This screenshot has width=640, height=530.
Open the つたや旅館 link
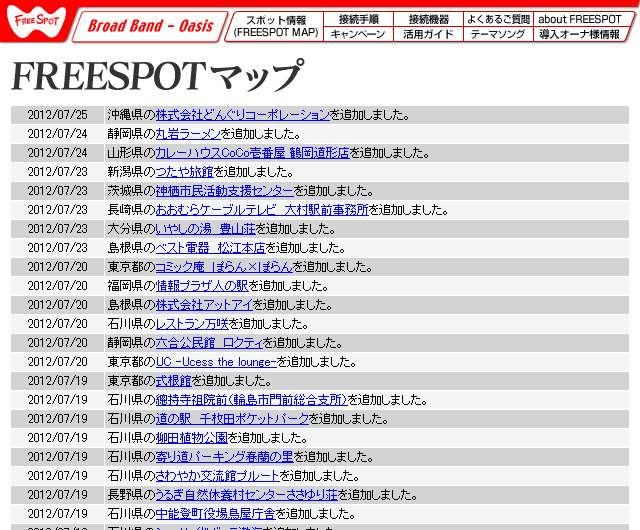184,171
